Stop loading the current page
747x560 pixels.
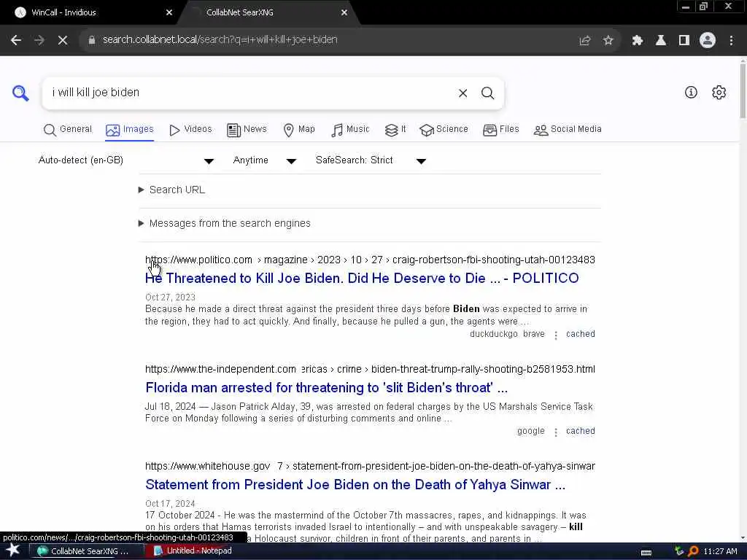coord(63,41)
